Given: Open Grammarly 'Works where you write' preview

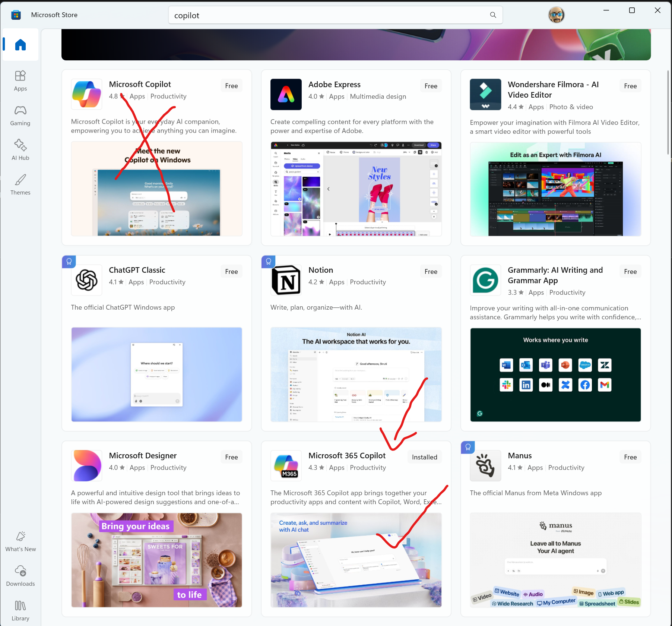Looking at the screenshot, I should [x=555, y=375].
